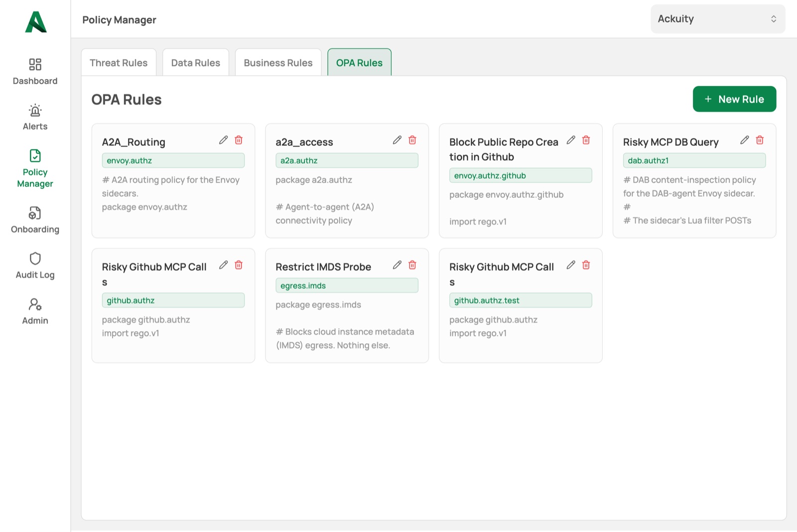This screenshot has width=797, height=532.
Task: Delete the Risky MCP DB Query rule
Action: tap(760, 140)
